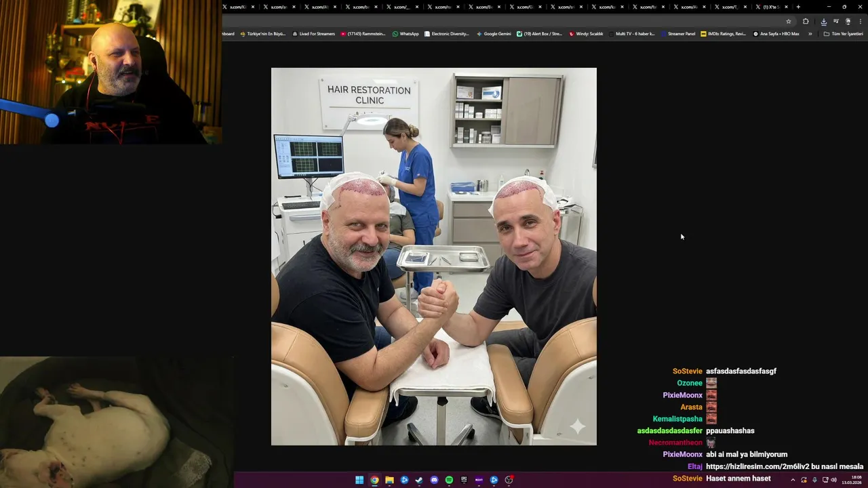This screenshot has height=488, width=868.
Task: Open the Türkiye'nin En Büyü... bookmark
Action: 263,34
